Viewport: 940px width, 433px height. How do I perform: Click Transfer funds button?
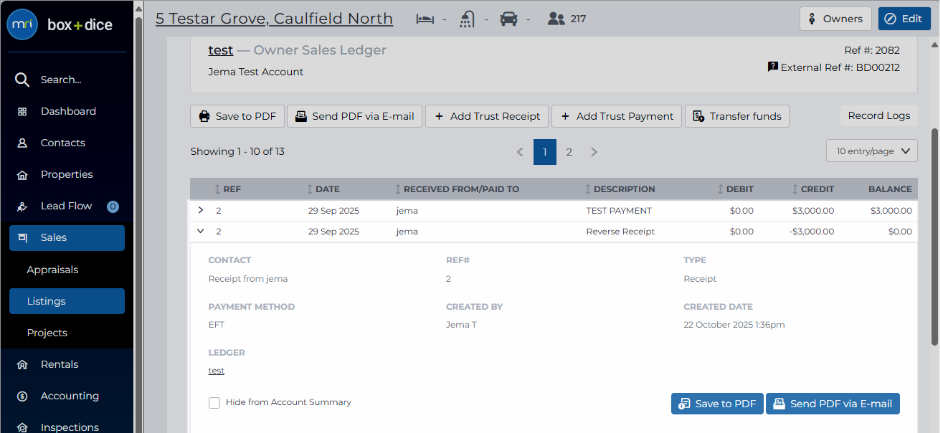click(737, 116)
